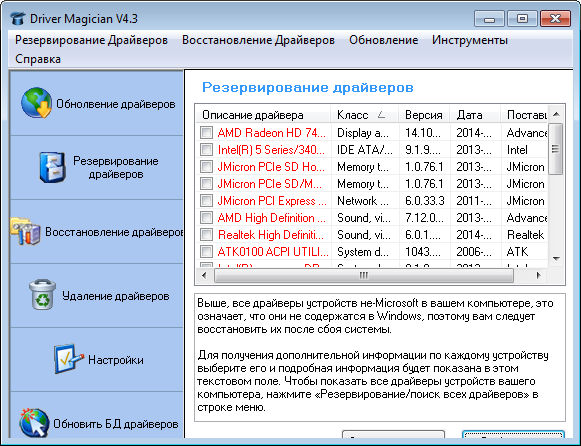This screenshot has height=446, width=581.
Task: Open the Справка menu
Action: pyautogui.click(x=38, y=59)
